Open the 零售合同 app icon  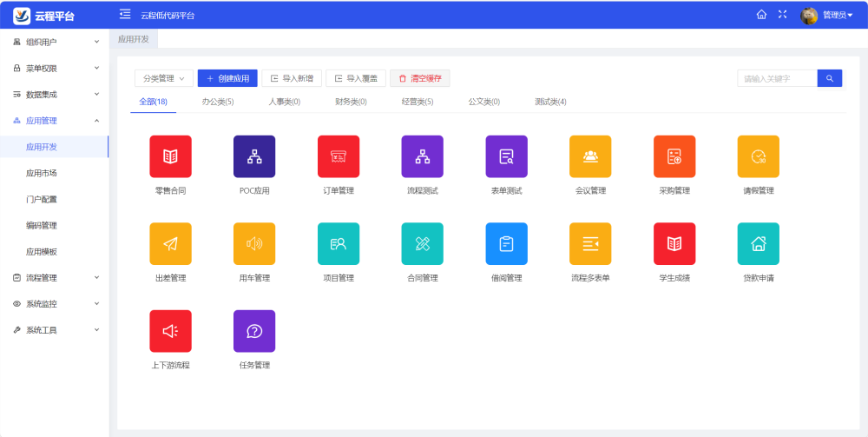170,156
